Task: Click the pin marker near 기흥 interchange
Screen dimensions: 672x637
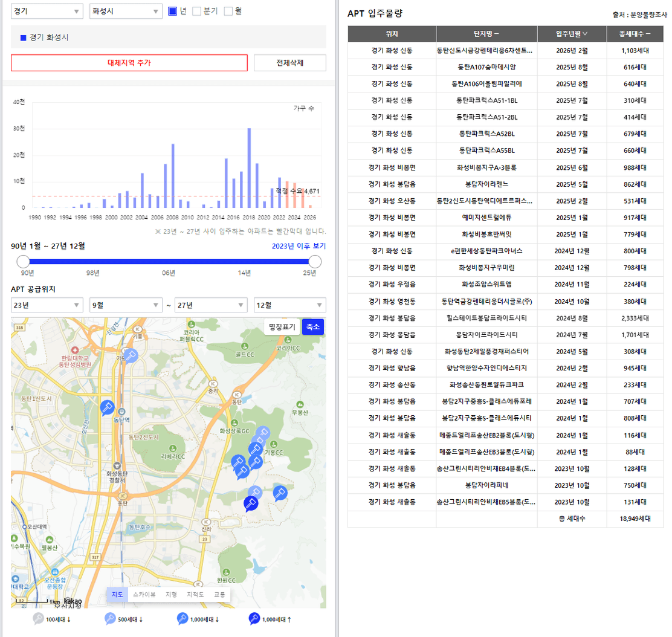Action: [131, 355]
